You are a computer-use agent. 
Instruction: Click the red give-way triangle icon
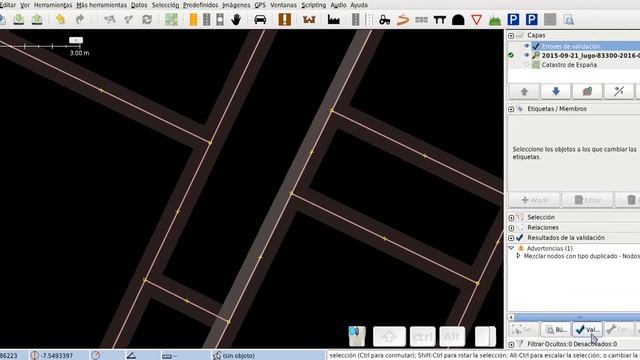pyautogui.click(x=476, y=20)
